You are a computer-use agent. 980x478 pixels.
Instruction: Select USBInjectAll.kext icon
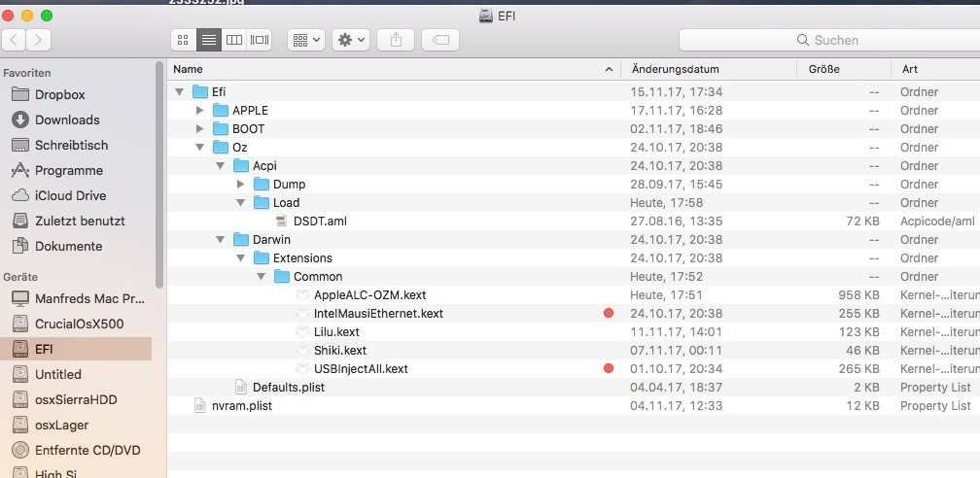tap(302, 368)
